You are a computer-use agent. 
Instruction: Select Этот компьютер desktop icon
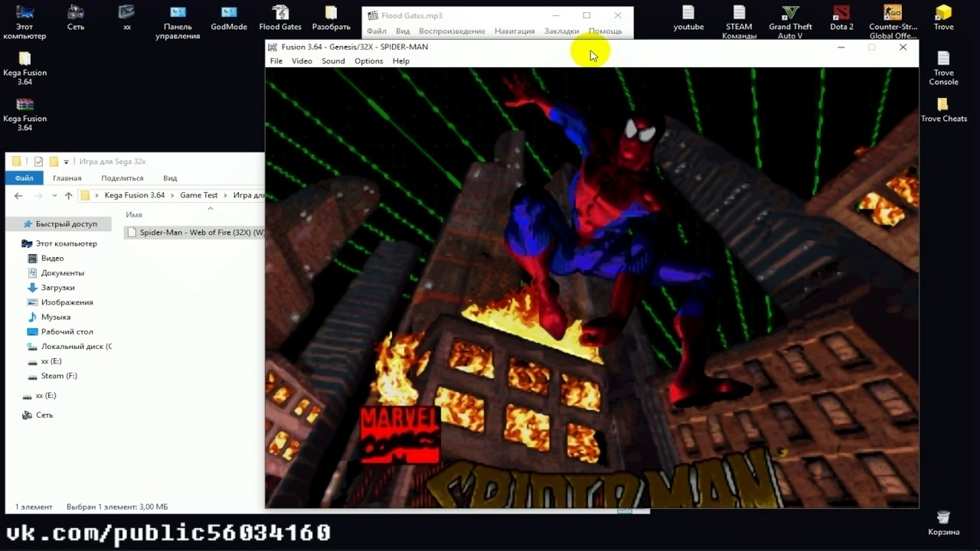[24, 22]
